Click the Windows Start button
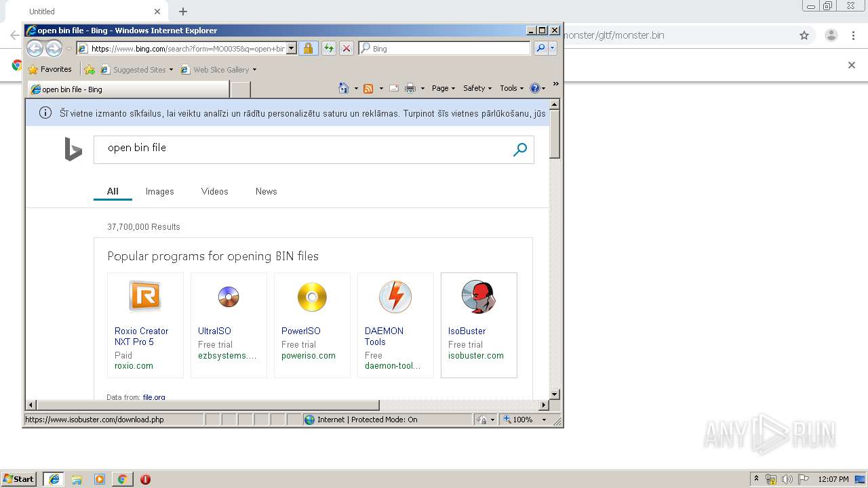Viewport: 868px width, 488px height. pos(18,479)
